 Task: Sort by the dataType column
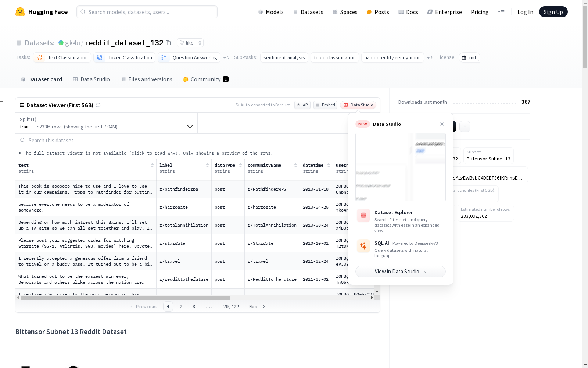pyautogui.click(x=240, y=166)
